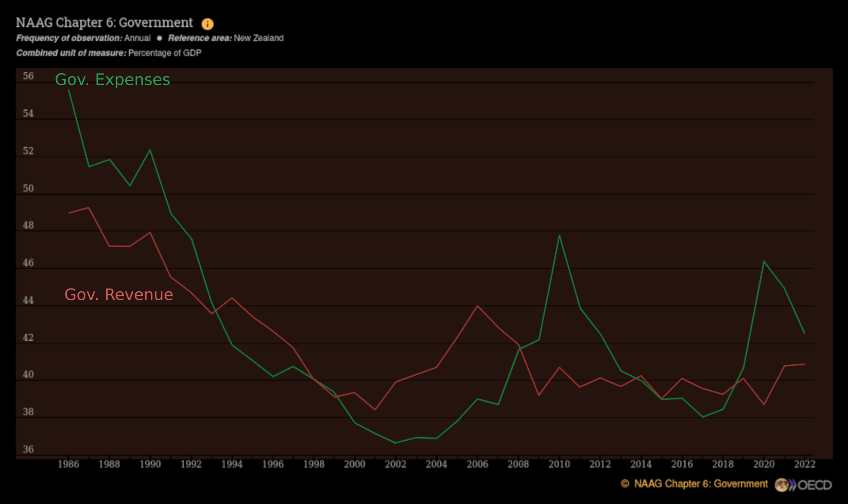This screenshot has width=848, height=504.
Task: Click the 40 y-axis label
Action: point(28,374)
